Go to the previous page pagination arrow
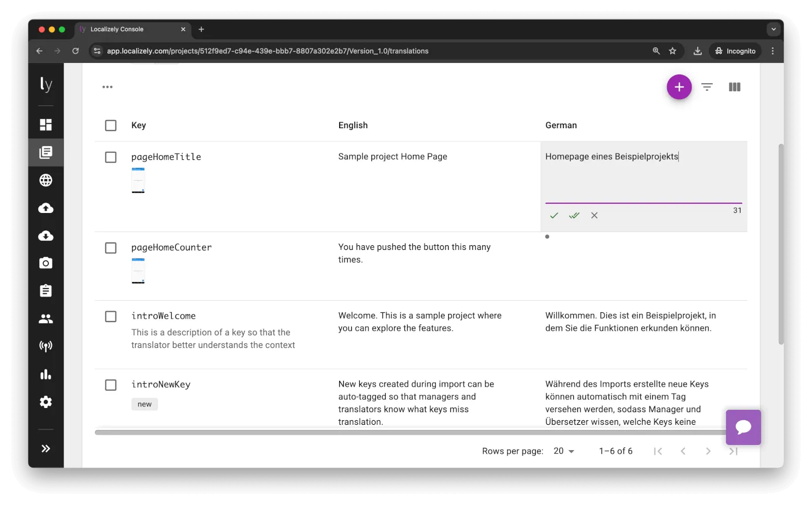This screenshot has height=505, width=812. [683, 451]
